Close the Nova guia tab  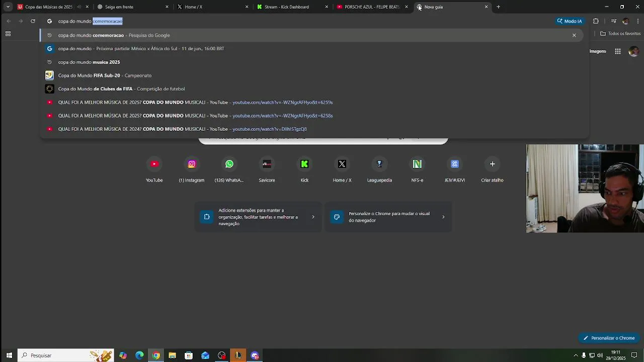[x=486, y=7]
